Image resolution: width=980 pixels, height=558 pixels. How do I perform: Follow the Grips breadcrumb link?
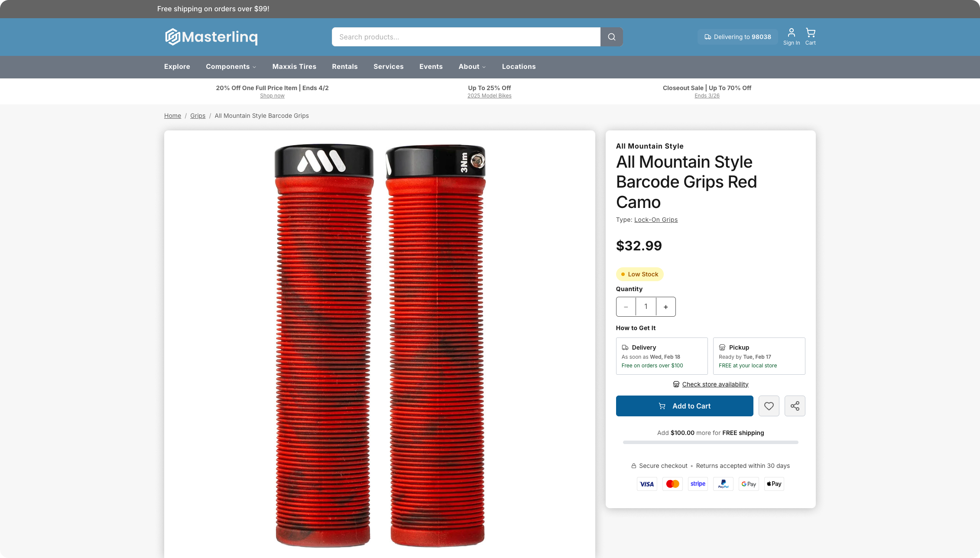coord(198,116)
